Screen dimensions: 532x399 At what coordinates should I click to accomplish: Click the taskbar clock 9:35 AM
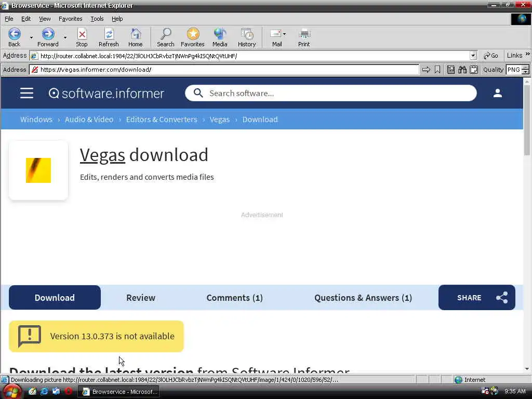515,392
